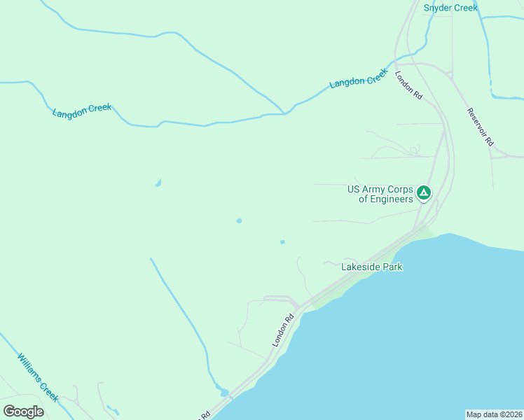Screen dimensions: 524x420
Task: Click the tiny pond beside Williams Creek
Action: [113, 410]
